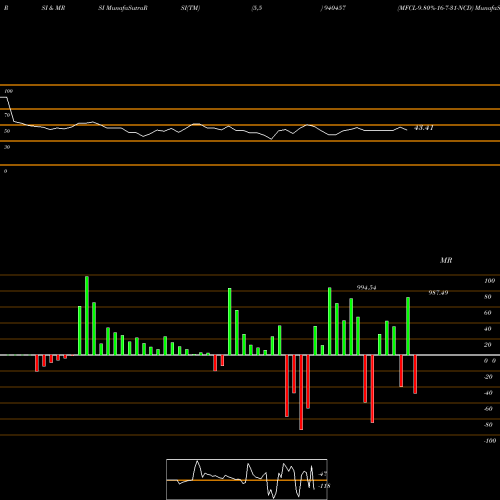This screenshot has height=500, width=500.
Task: Click the -118 value in mini chart
Action: pos(324,486)
